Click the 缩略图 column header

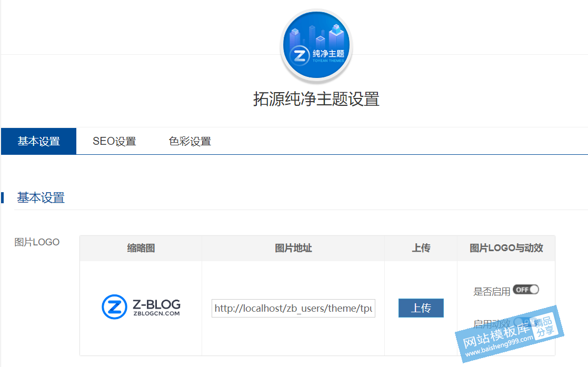coord(141,248)
